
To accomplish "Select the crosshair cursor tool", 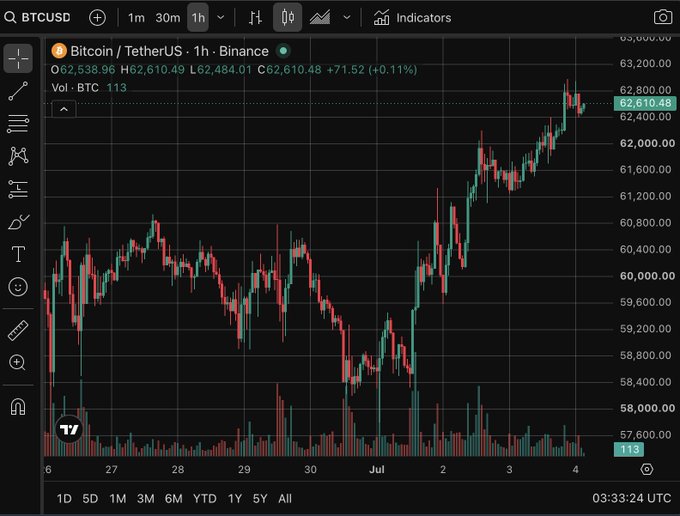I will (x=18, y=58).
